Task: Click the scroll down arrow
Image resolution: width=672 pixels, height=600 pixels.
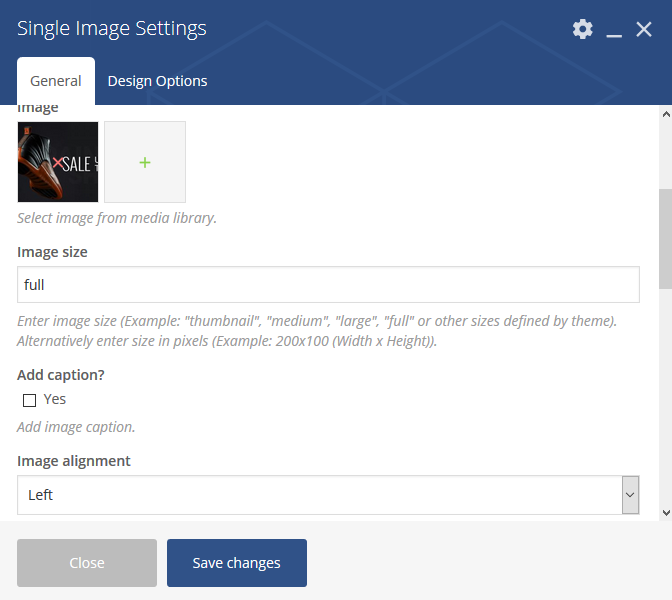Action: click(666, 513)
